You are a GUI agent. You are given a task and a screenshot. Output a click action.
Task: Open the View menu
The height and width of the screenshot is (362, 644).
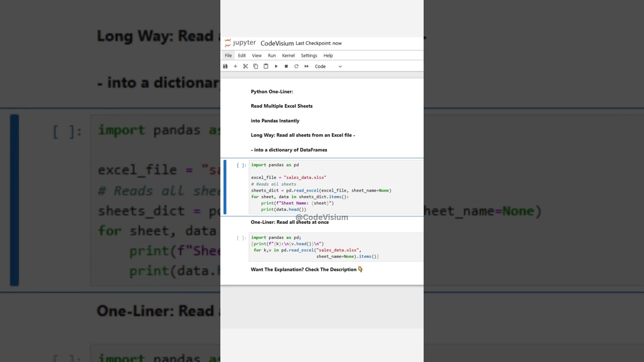click(x=257, y=56)
